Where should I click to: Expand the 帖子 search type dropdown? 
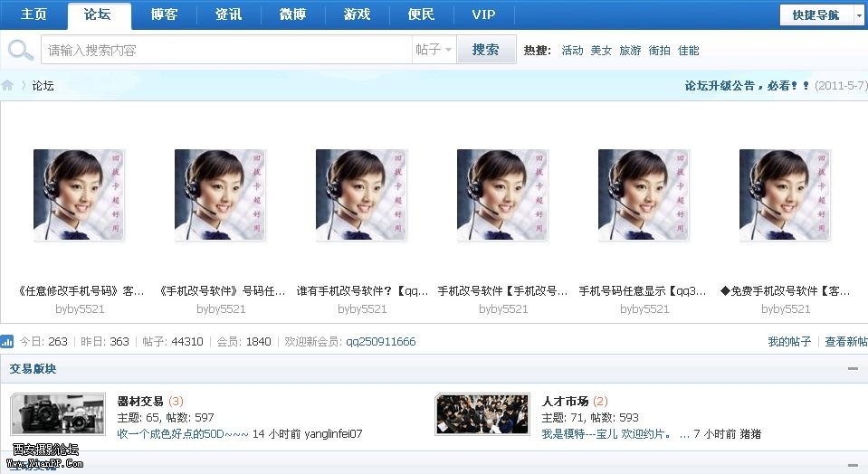pyautogui.click(x=434, y=50)
